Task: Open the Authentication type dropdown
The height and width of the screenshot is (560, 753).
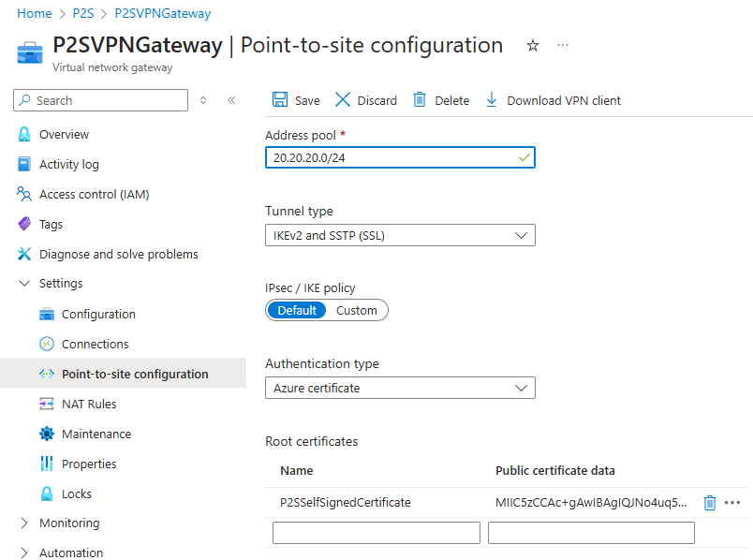Action: click(400, 388)
